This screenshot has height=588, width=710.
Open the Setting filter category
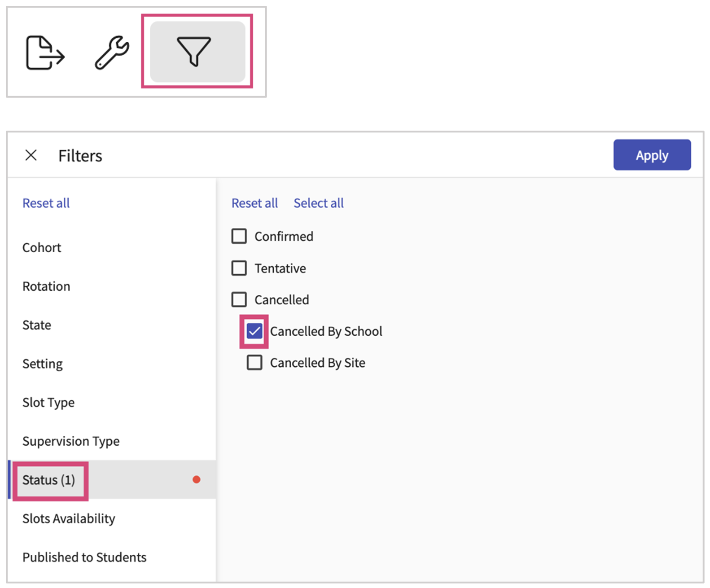click(x=43, y=364)
